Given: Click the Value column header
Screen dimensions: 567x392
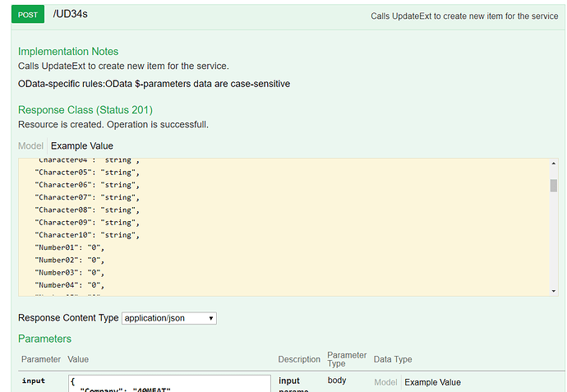Looking at the screenshot, I should 78,359.
